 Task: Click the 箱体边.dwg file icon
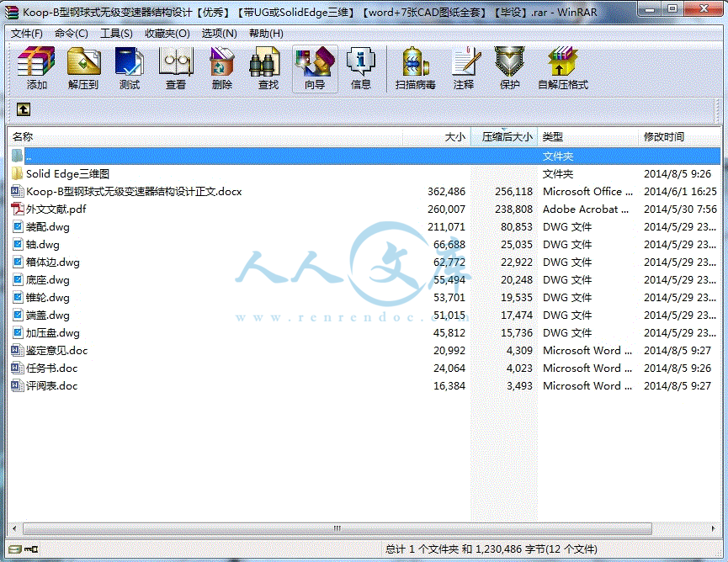click(17, 262)
